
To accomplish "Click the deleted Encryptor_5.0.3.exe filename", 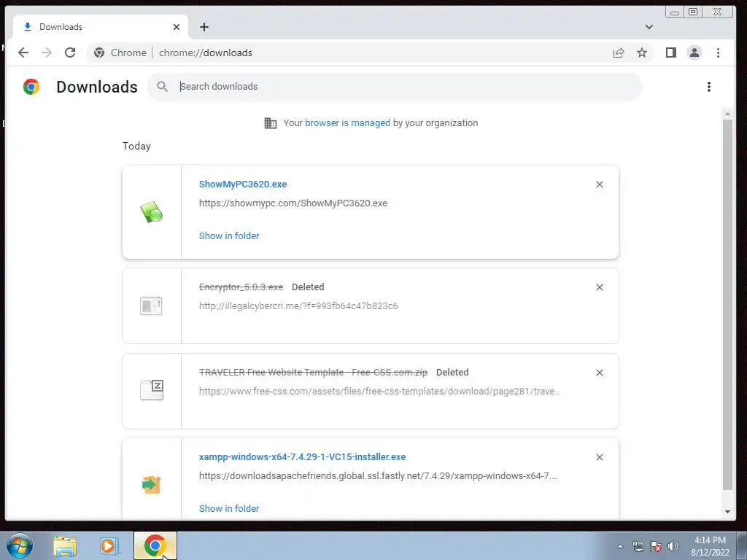I will 241,287.
